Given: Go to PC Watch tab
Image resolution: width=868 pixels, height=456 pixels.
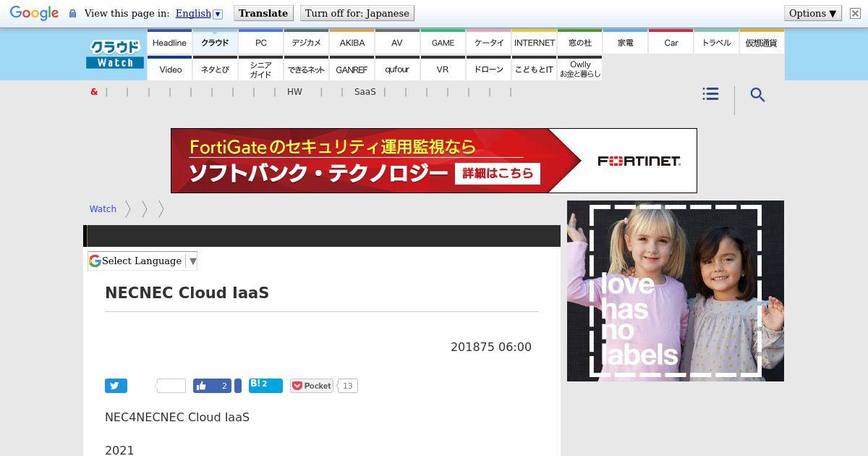Looking at the screenshot, I should 260,43.
